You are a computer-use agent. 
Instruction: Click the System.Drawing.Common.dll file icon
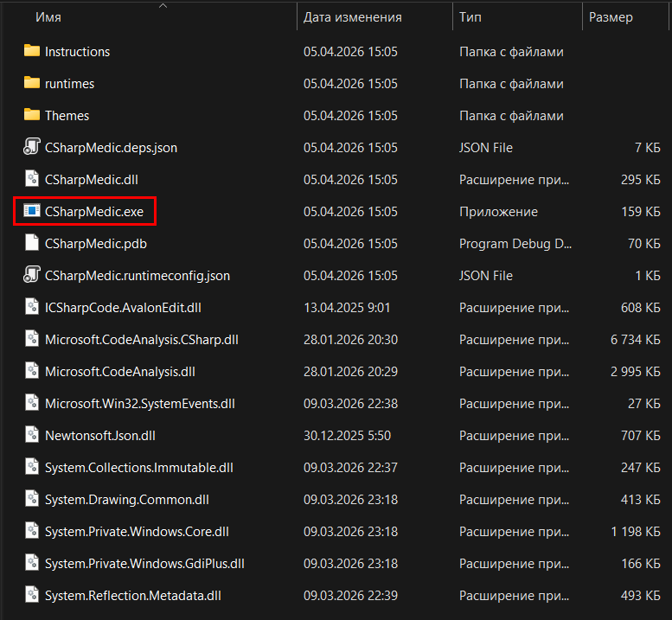tap(32, 499)
